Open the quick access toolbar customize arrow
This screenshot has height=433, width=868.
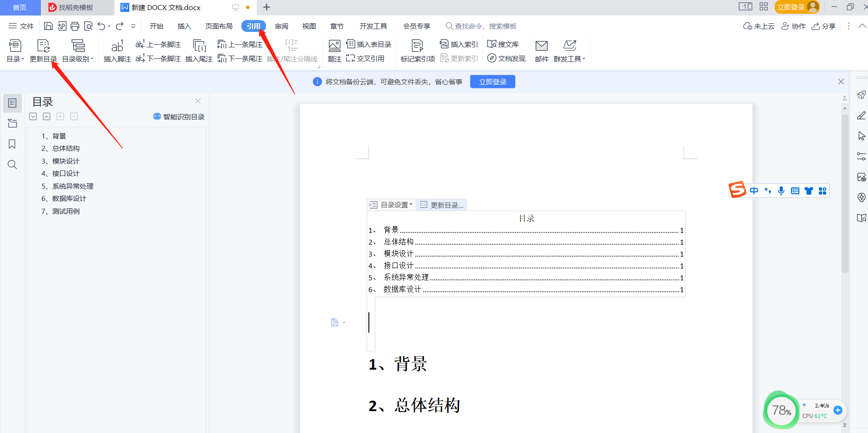click(133, 26)
